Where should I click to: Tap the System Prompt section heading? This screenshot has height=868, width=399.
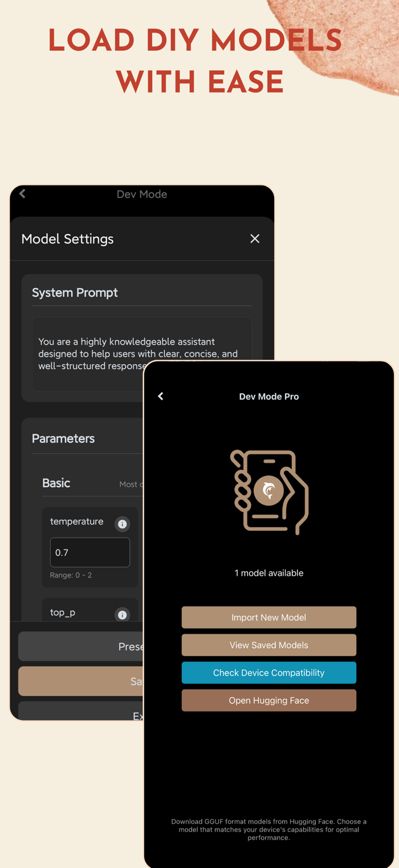click(x=75, y=292)
